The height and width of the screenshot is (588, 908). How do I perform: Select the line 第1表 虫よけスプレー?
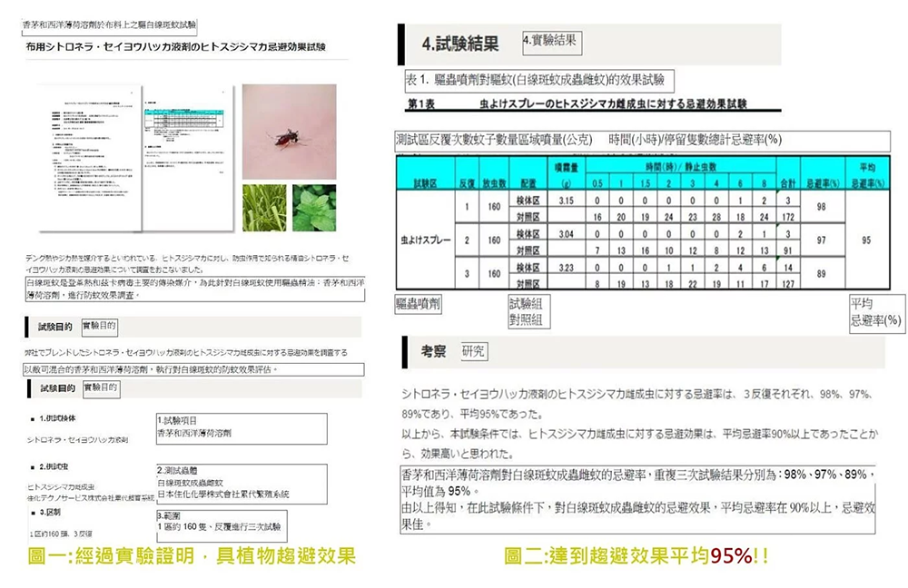point(577,104)
